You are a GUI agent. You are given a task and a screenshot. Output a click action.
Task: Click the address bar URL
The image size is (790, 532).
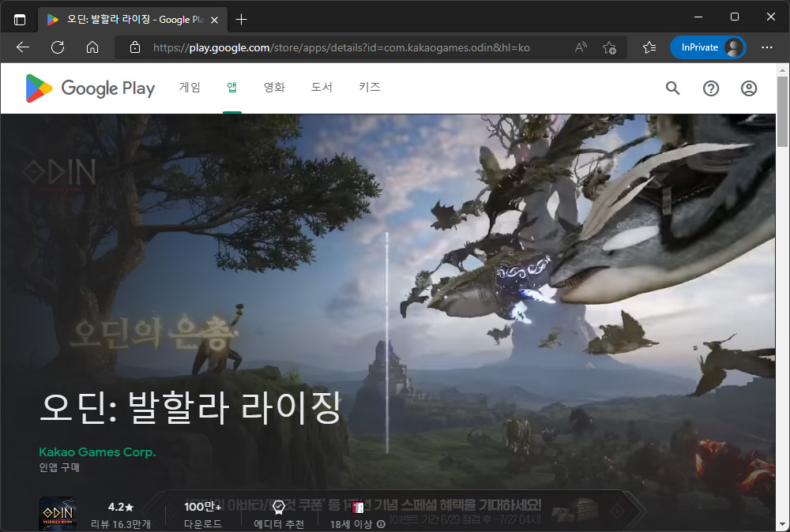(x=341, y=47)
